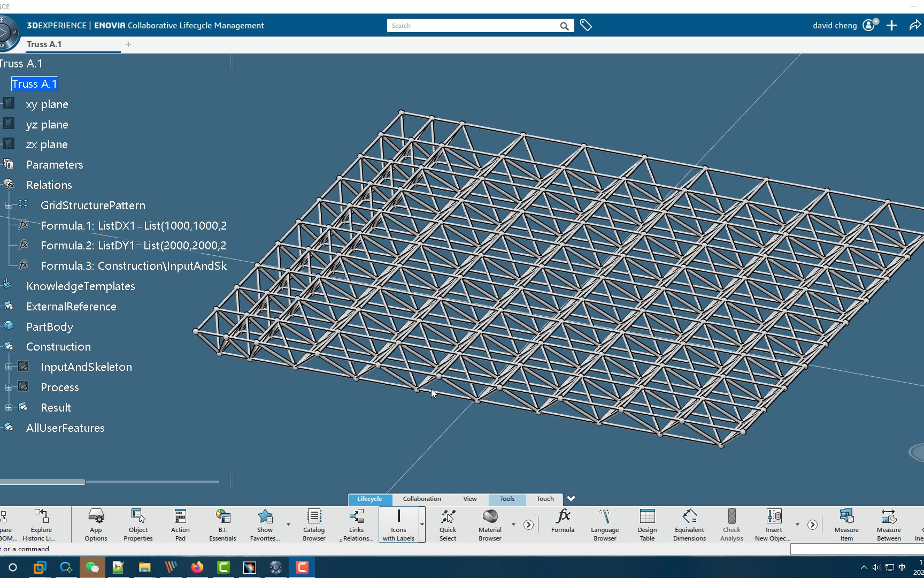Open the Material Browser
Screen dimensions: 924x578
coord(489,523)
